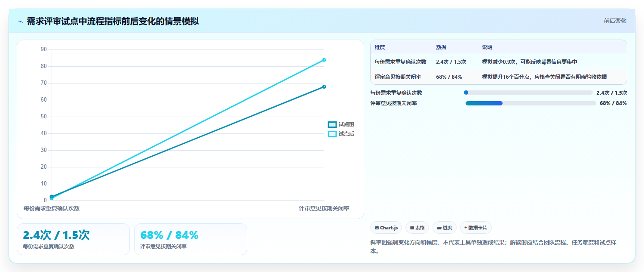The image size is (644, 272).
Task: Click progress value label 68% / 84%
Action: 613,103
